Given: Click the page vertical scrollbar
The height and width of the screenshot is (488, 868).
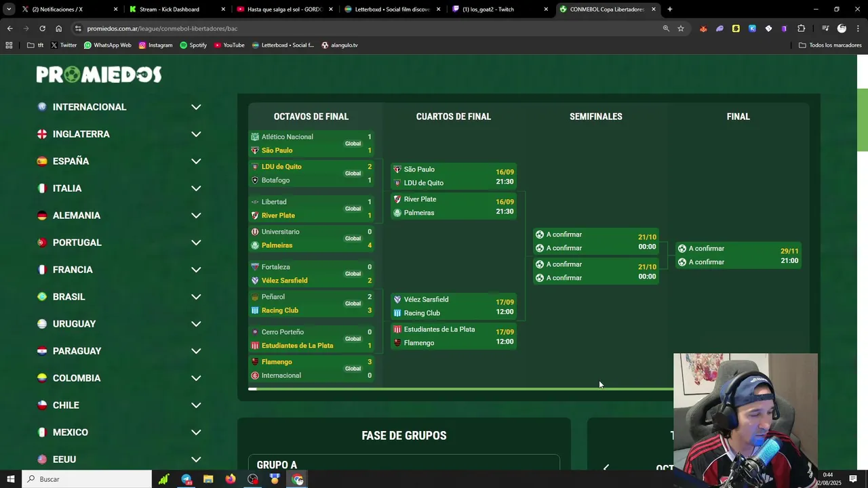Looking at the screenshot, I should 863,120.
